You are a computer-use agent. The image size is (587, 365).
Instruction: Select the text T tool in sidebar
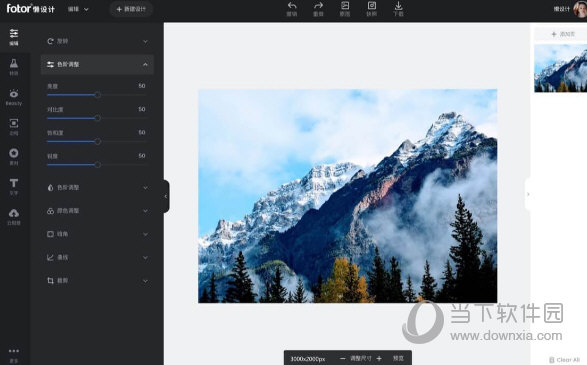14,183
